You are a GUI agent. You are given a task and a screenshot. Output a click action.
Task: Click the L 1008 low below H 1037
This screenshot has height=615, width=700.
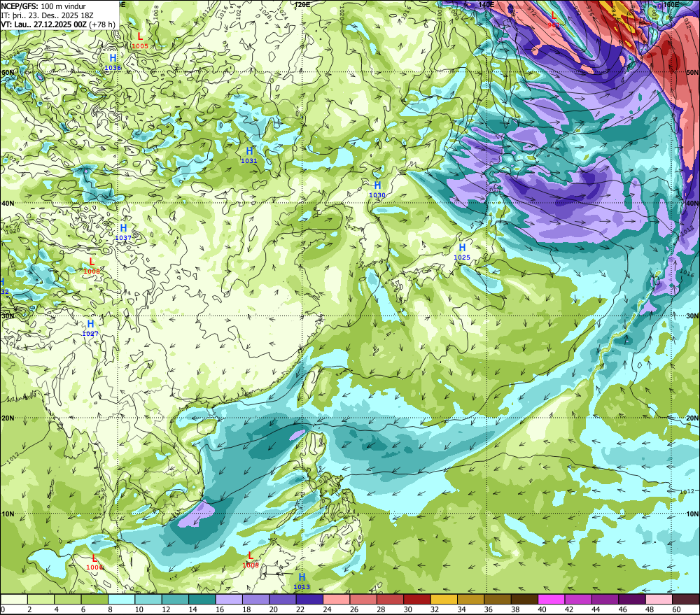pos(92,266)
